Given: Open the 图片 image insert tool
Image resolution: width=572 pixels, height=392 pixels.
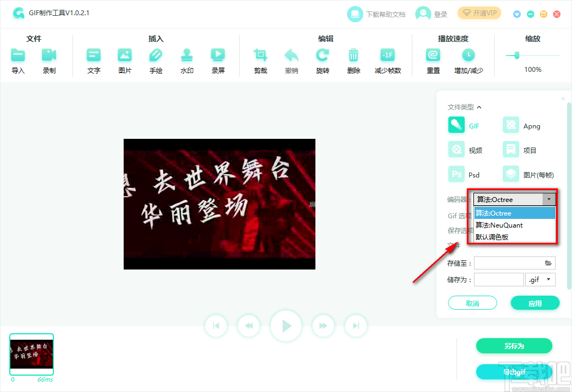Looking at the screenshot, I should coord(124,59).
